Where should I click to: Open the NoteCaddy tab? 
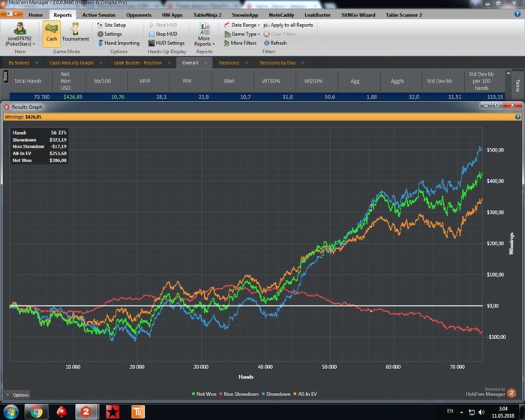(x=281, y=15)
